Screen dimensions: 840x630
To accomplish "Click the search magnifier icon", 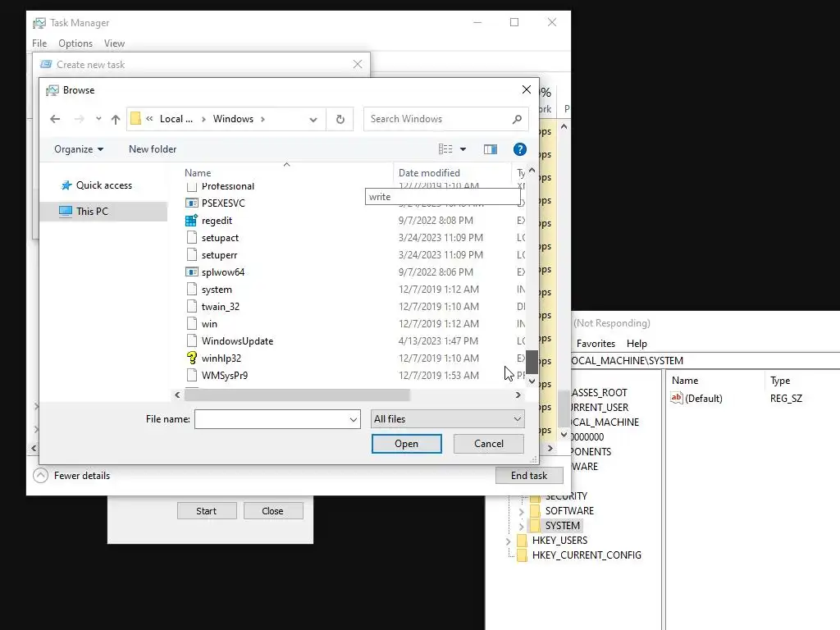I will [517, 119].
